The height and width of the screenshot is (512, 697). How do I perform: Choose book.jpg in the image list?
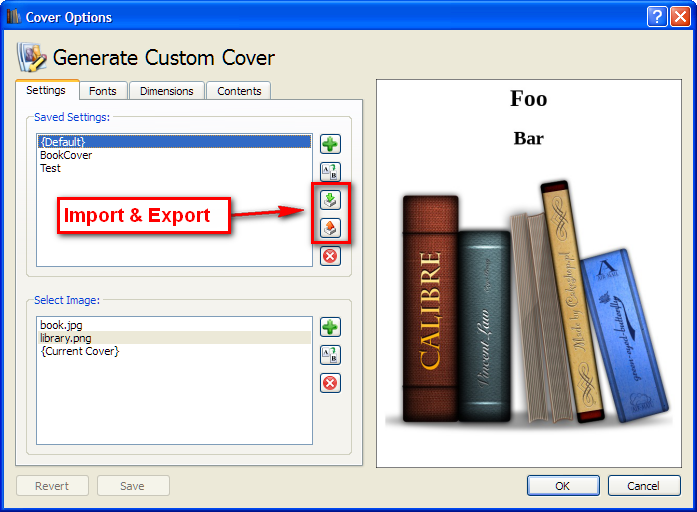click(x=174, y=325)
